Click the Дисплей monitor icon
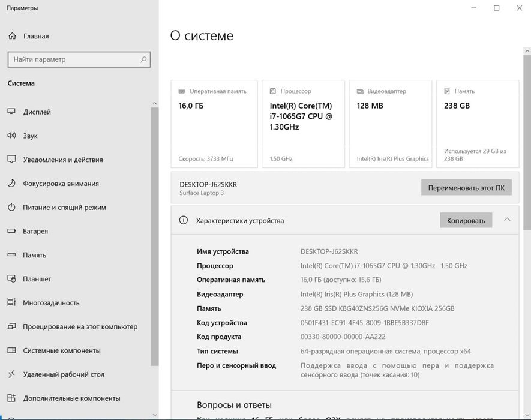The image size is (531, 420). click(11, 112)
